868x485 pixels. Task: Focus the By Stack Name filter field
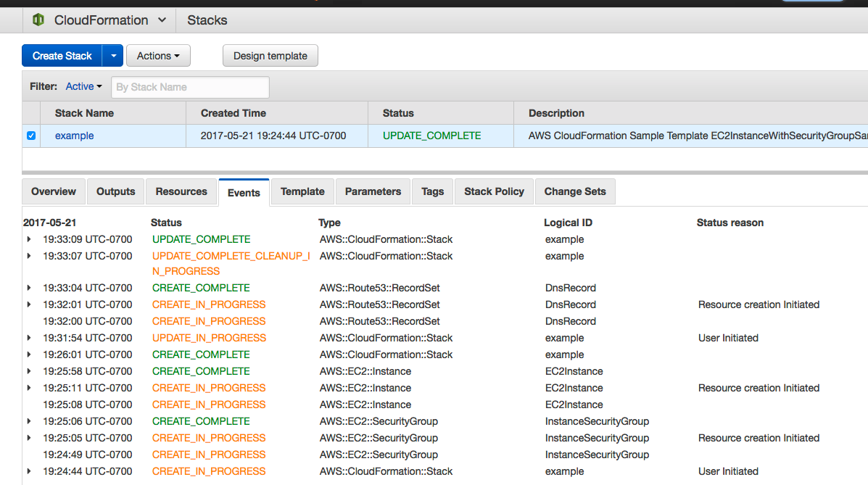(191, 87)
